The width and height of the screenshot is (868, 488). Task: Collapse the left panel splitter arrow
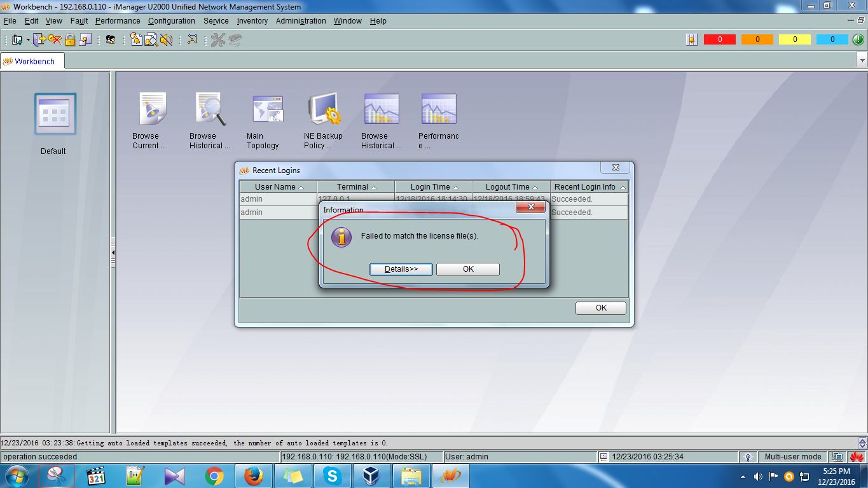pyautogui.click(x=113, y=253)
